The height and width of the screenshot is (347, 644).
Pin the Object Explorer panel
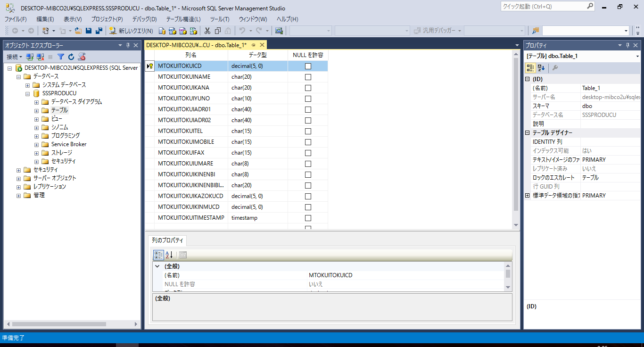pyautogui.click(x=128, y=45)
